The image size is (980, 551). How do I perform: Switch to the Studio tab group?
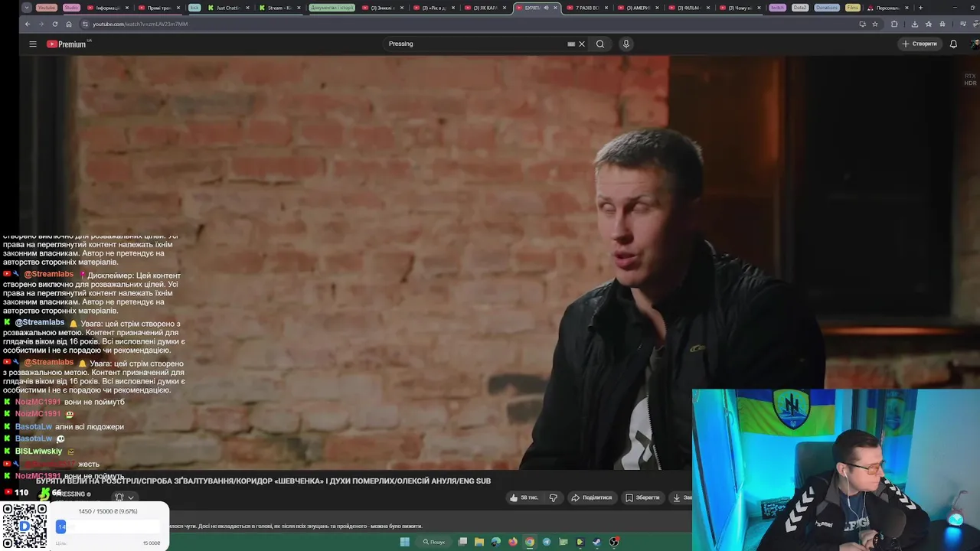70,8
